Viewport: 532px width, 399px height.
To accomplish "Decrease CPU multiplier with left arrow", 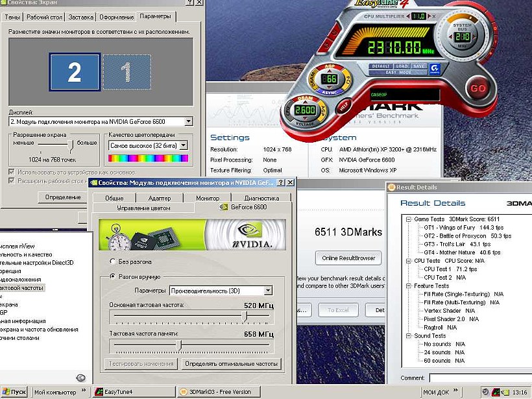I will pyautogui.click(x=408, y=14).
